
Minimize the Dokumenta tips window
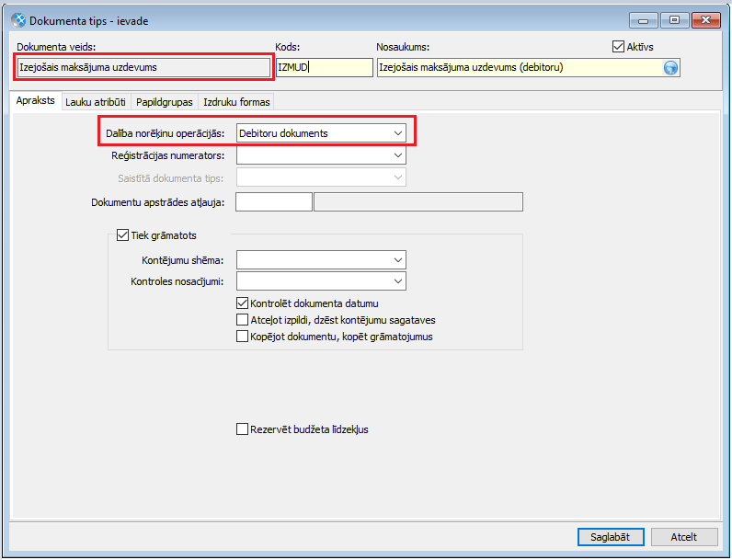click(x=644, y=20)
